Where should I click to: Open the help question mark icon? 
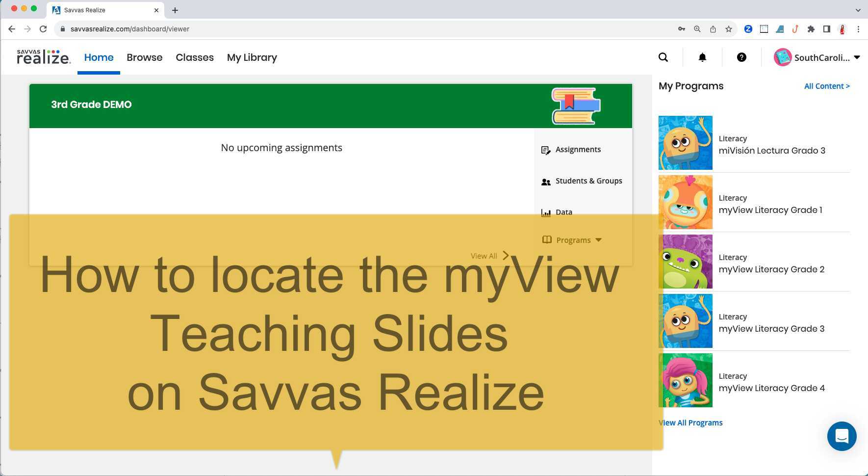click(x=741, y=57)
